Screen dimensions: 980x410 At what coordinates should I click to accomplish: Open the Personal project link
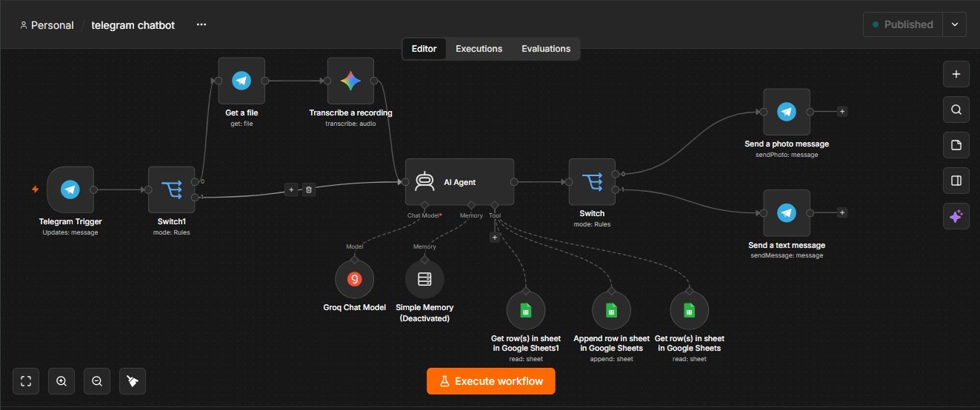(x=47, y=25)
